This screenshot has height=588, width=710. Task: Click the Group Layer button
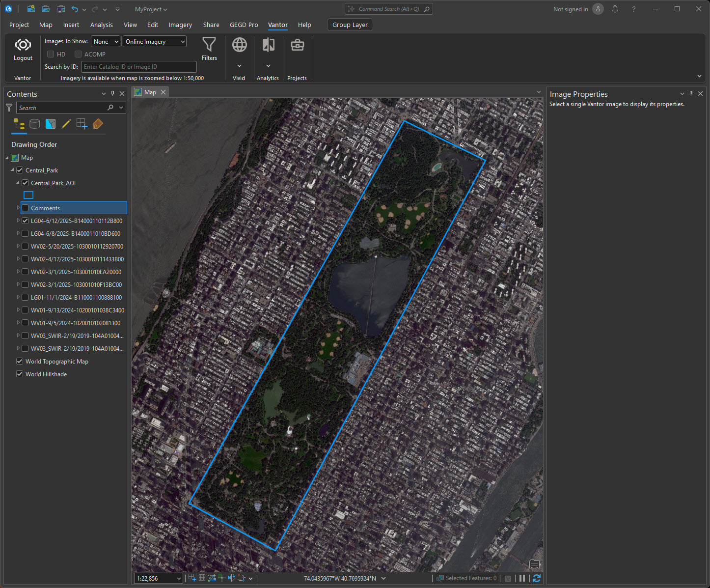click(350, 25)
